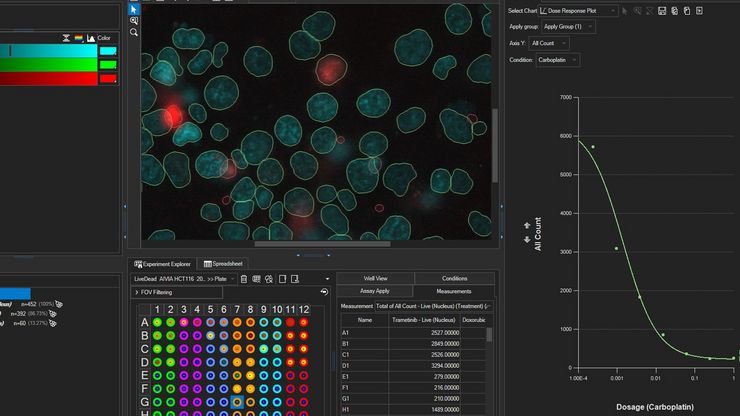Open the Measurements tab
This screenshot has width=740, height=416.
[454, 291]
